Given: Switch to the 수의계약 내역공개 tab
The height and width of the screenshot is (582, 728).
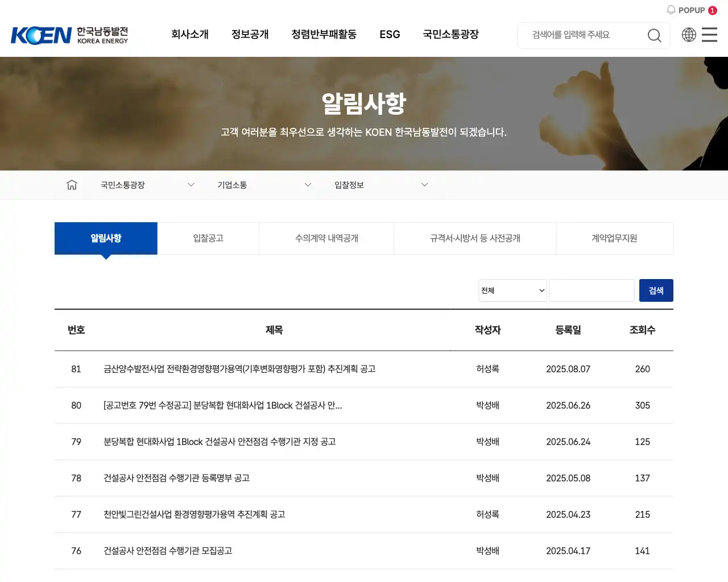Looking at the screenshot, I should click(326, 238).
